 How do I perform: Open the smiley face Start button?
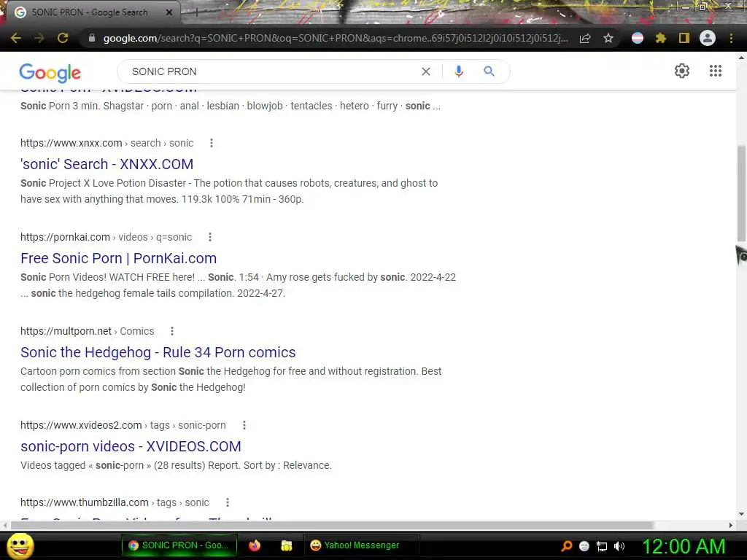pos(20,545)
